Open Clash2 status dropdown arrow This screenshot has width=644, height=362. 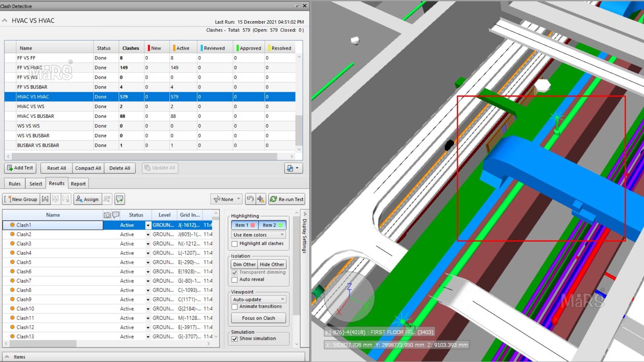148,235
